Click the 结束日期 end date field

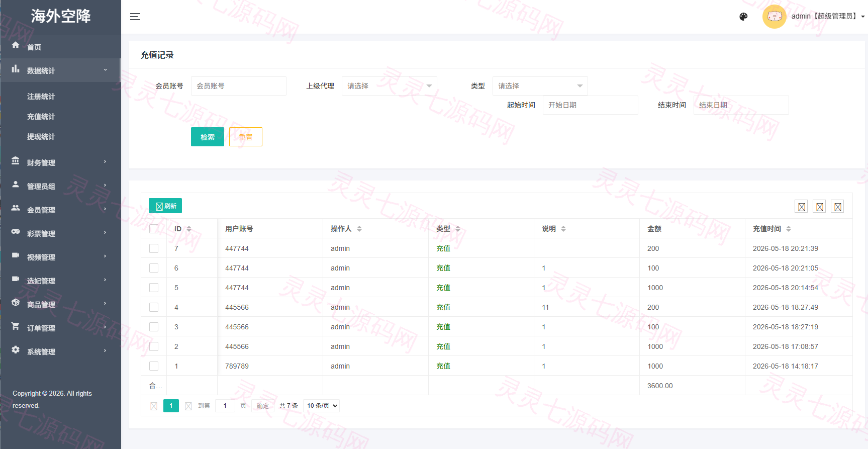[x=741, y=105]
